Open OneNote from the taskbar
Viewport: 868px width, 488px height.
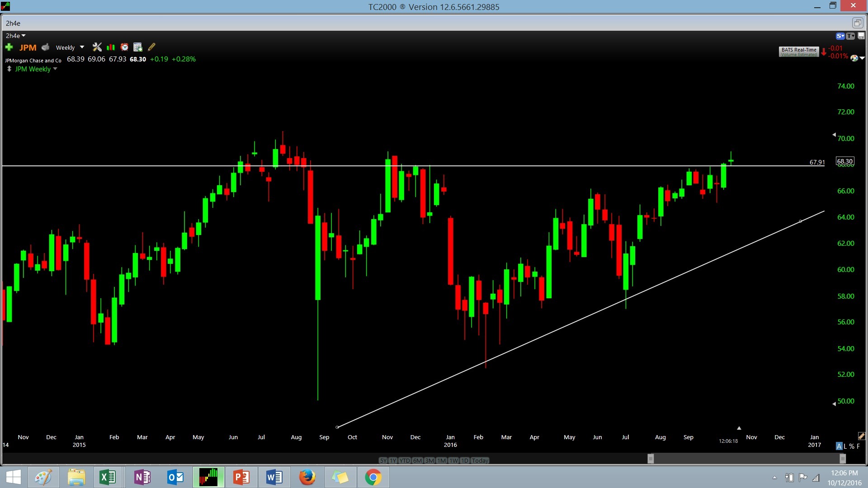pos(142,477)
